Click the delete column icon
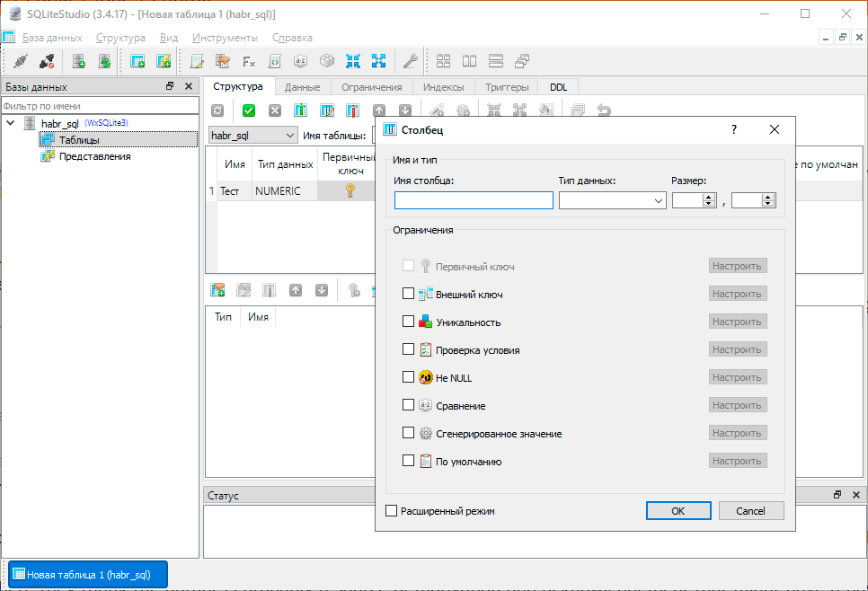Viewport: 868px width, 591px height. pyautogui.click(x=352, y=110)
